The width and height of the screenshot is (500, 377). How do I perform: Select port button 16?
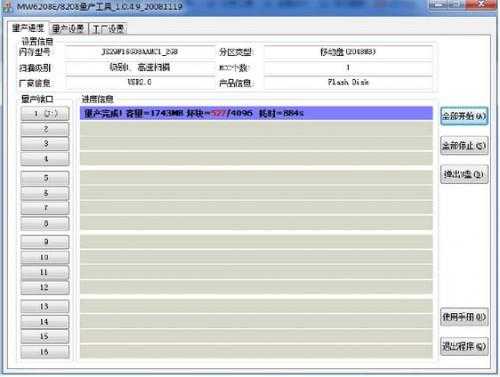(x=45, y=352)
